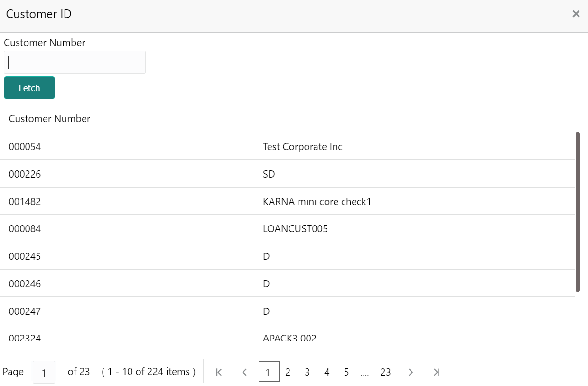588x386 pixels.
Task: Select customer 000226 row
Action: coord(288,173)
